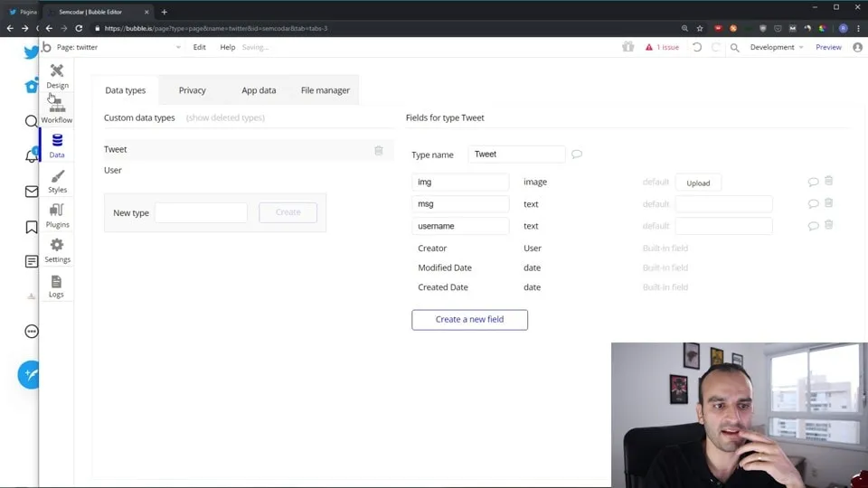Switch to the Privacy tab
868x488 pixels.
click(x=192, y=90)
